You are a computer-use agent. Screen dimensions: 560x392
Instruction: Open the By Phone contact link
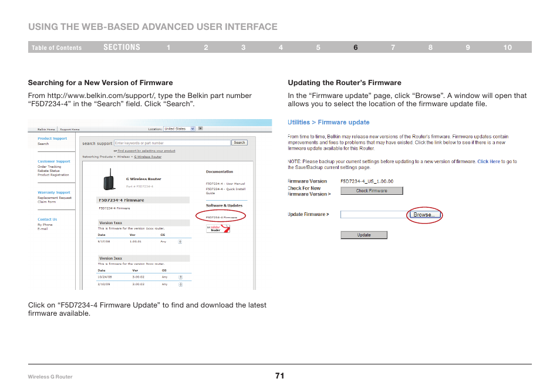click(45, 225)
